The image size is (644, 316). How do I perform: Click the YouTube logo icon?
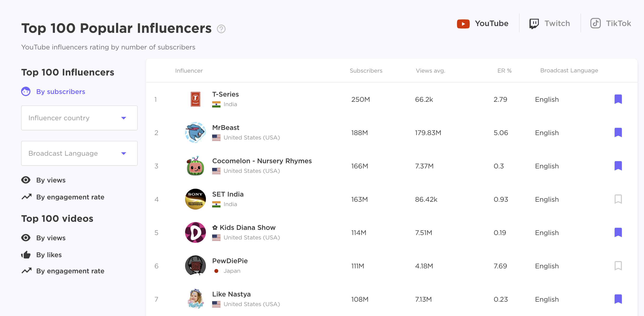[x=463, y=24]
